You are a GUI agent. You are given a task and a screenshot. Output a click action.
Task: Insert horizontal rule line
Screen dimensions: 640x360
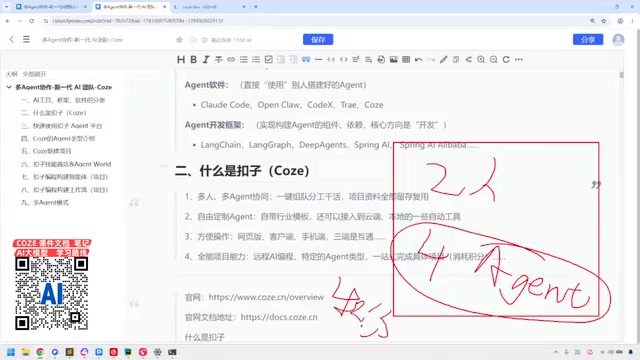point(318,60)
